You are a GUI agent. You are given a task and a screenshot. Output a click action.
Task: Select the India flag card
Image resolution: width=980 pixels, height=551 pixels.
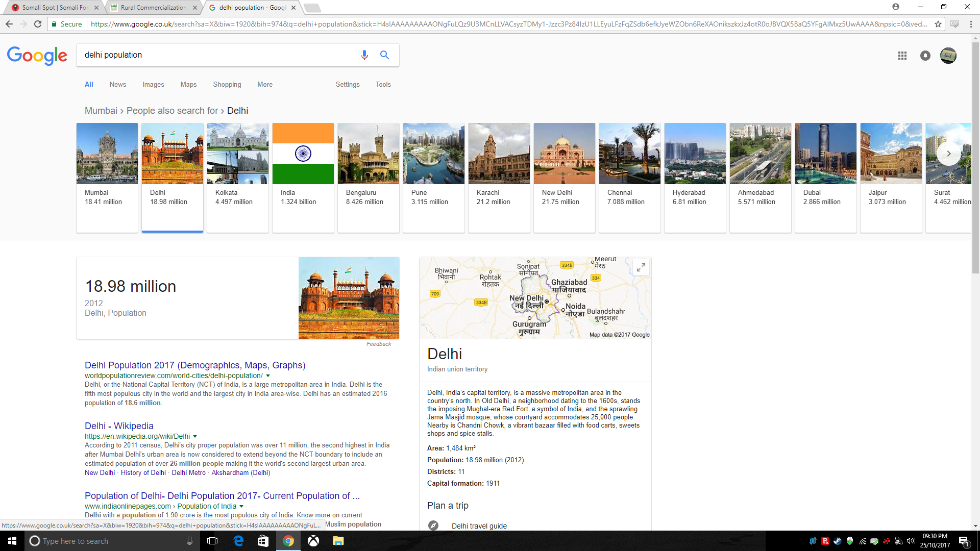(303, 178)
